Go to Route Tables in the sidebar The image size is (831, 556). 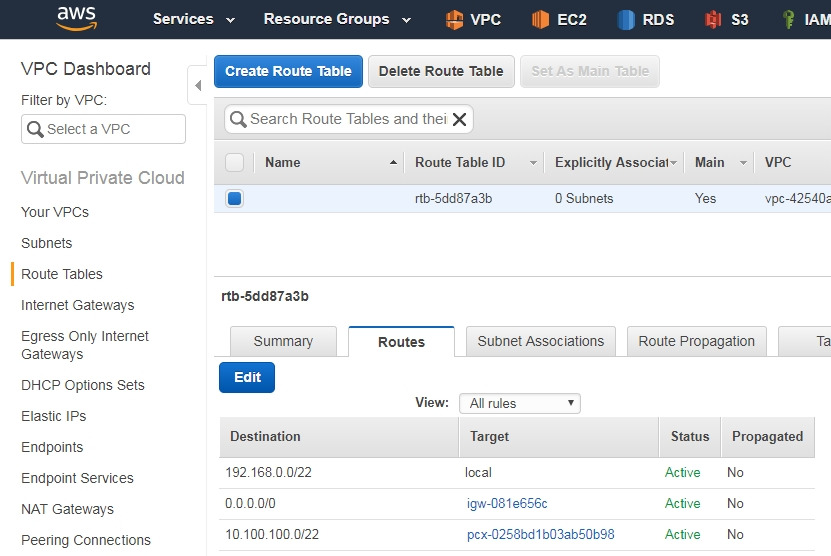(x=62, y=274)
